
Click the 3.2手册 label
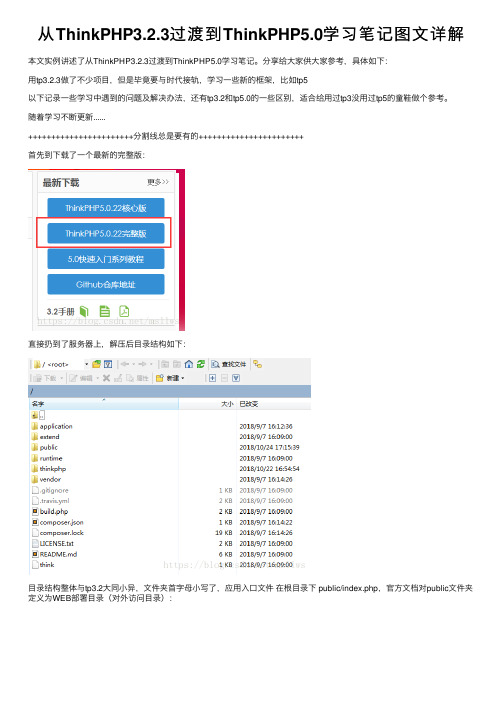pos(60,311)
